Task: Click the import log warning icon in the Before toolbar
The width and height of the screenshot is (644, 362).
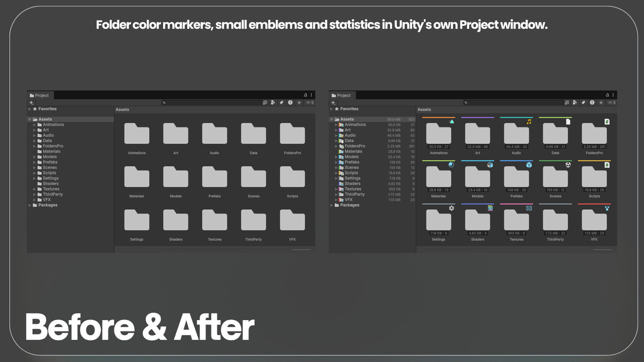Action: [290, 102]
